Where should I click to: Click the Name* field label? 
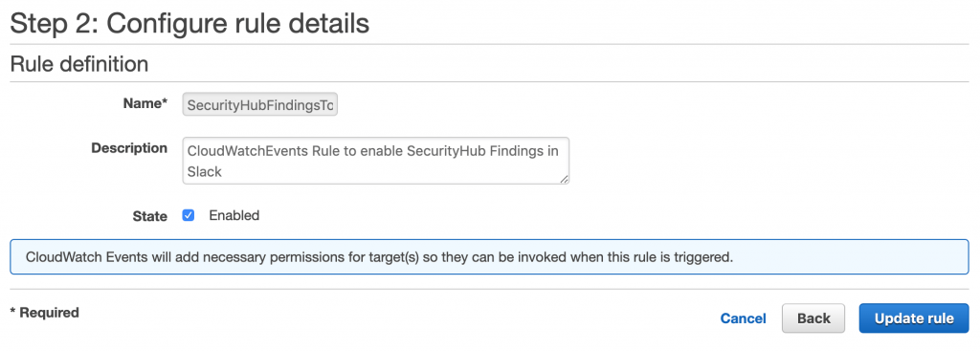coord(145,103)
